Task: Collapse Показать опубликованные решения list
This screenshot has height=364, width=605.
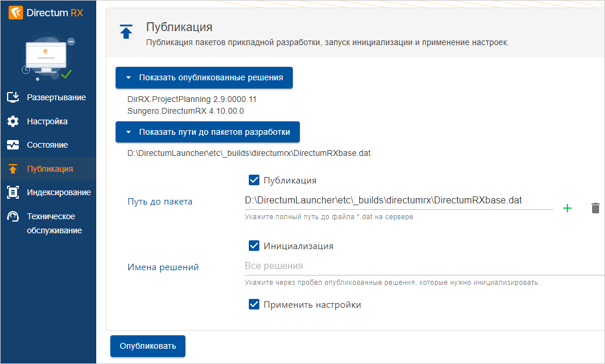Action: (204, 77)
